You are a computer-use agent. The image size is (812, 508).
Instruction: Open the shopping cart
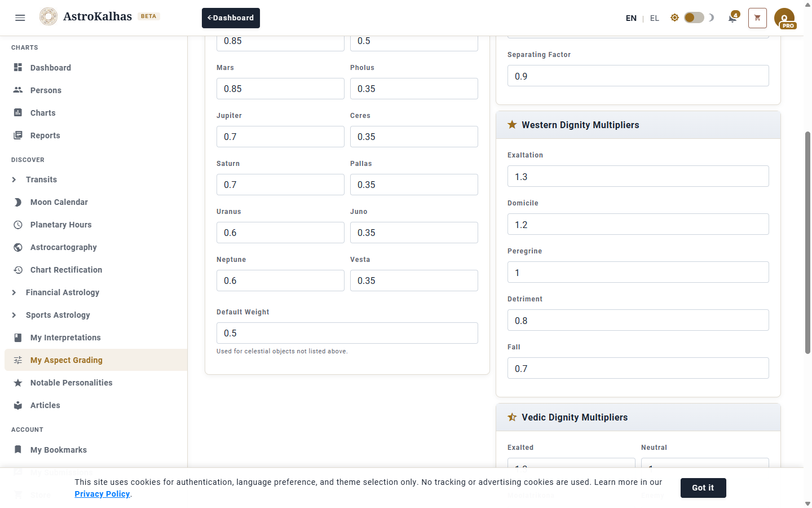pos(757,18)
